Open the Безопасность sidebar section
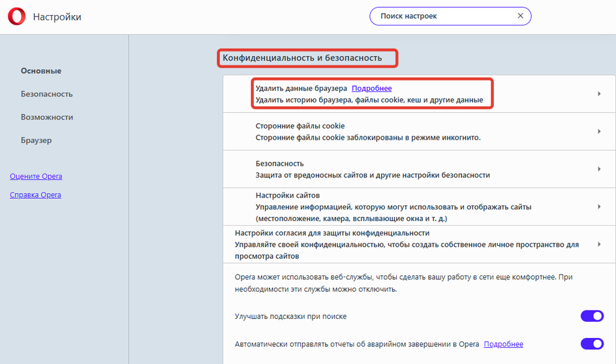The image size is (616, 364). click(x=46, y=94)
